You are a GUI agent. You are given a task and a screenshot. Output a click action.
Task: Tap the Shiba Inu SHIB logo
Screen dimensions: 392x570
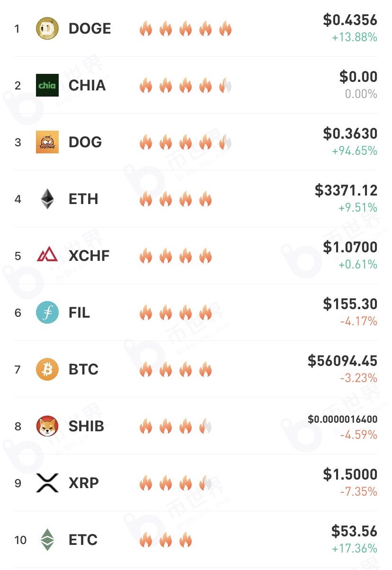pos(47,426)
